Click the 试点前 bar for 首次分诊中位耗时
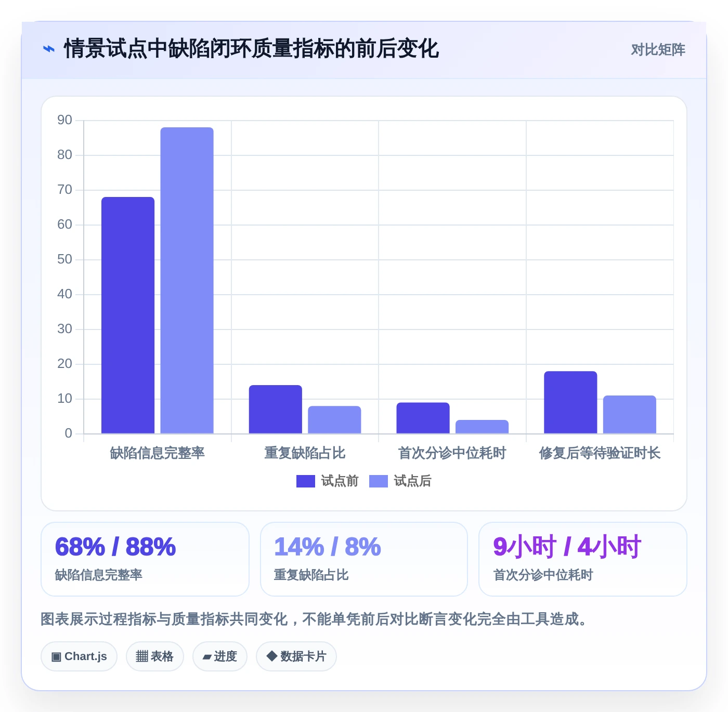Viewport: 728px width, 712px height. coord(423,418)
